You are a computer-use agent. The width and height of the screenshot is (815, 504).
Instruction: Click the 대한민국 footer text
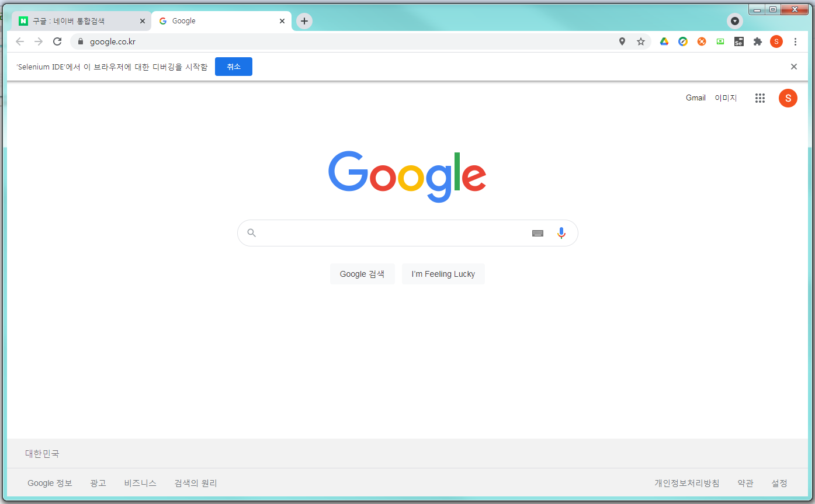coord(42,453)
